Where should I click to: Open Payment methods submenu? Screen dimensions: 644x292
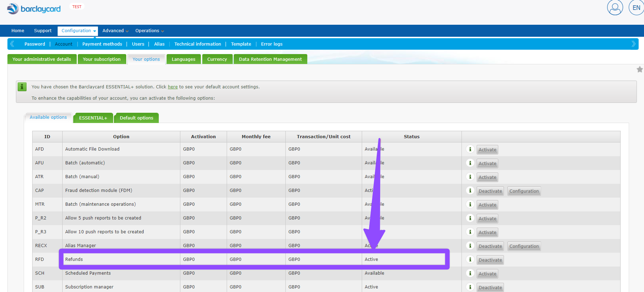point(102,44)
